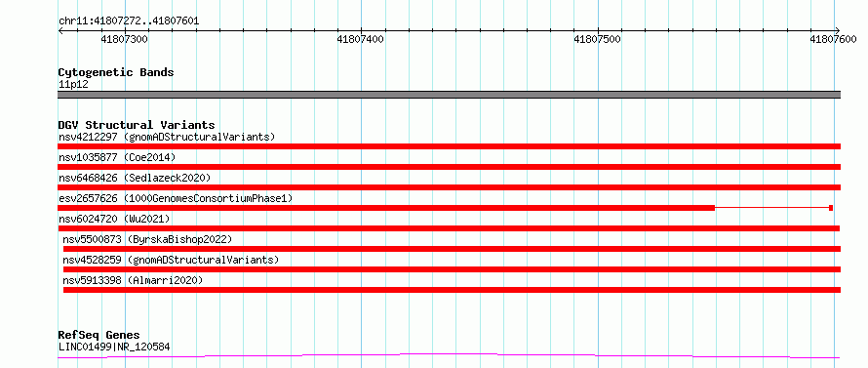Click ruler position label 41807300
Screen dimensions: 868x368
click(125, 39)
